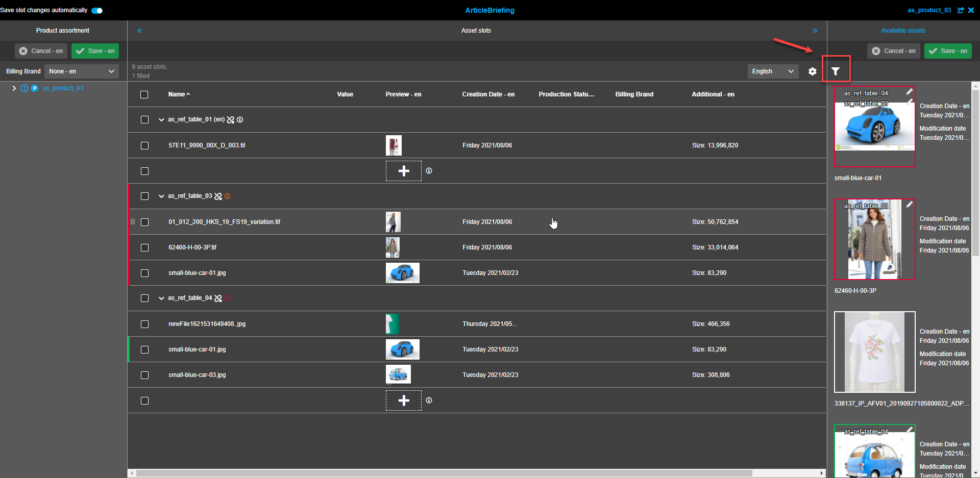Collapse Asset slots via the left double-chevron
Viewport: 980px width, 478px height.
pyautogui.click(x=139, y=30)
